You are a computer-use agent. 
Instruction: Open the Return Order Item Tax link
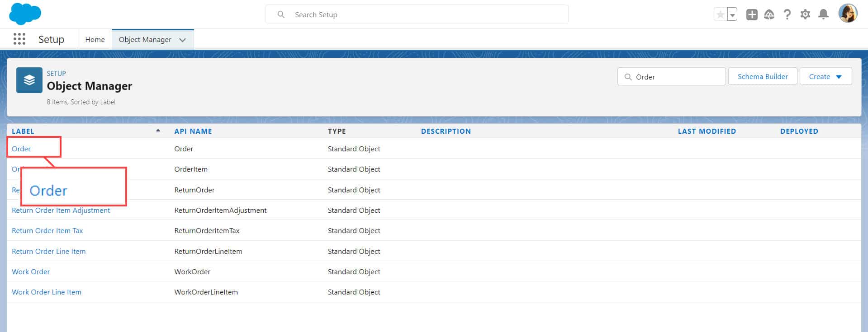pyautogui.click(x=47, y=230)
